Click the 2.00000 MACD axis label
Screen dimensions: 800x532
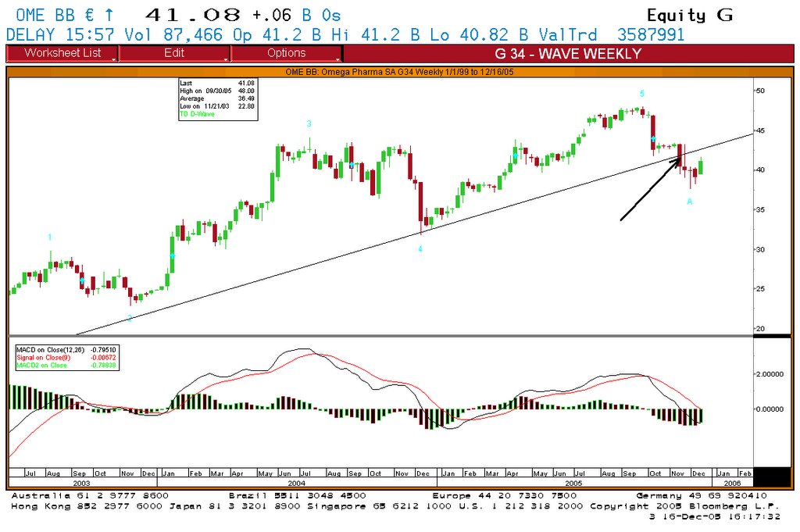770,374
